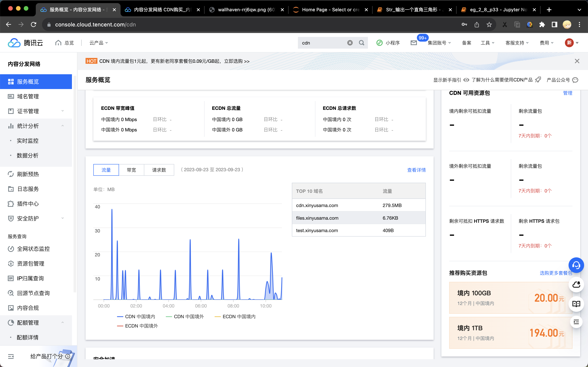Open IP归属查询 in the sidebar
The image size is (588, 367).
pos(36,278)
